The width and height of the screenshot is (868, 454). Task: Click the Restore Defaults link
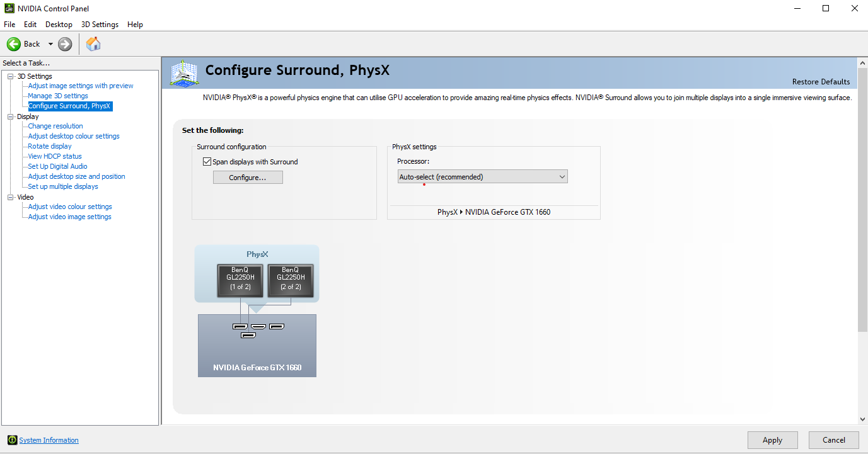point(821,82)
